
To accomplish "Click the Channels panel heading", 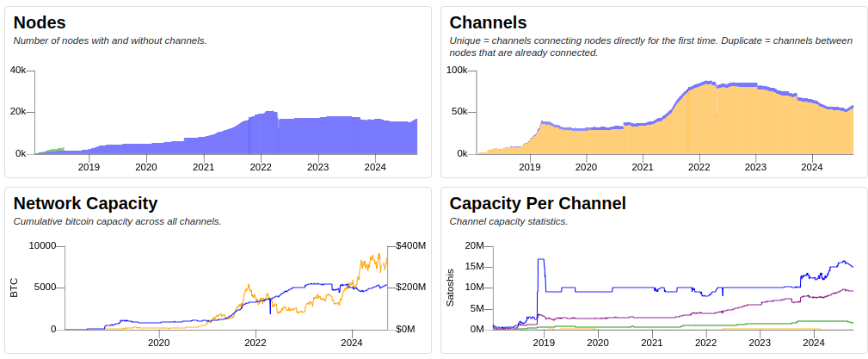I will (x=488, y=22).
